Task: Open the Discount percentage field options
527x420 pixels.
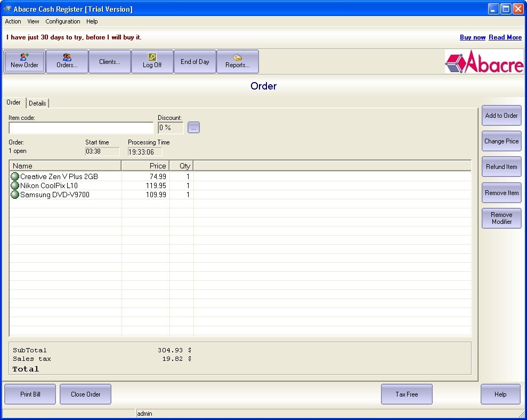Action: click(x=169, y=127)
